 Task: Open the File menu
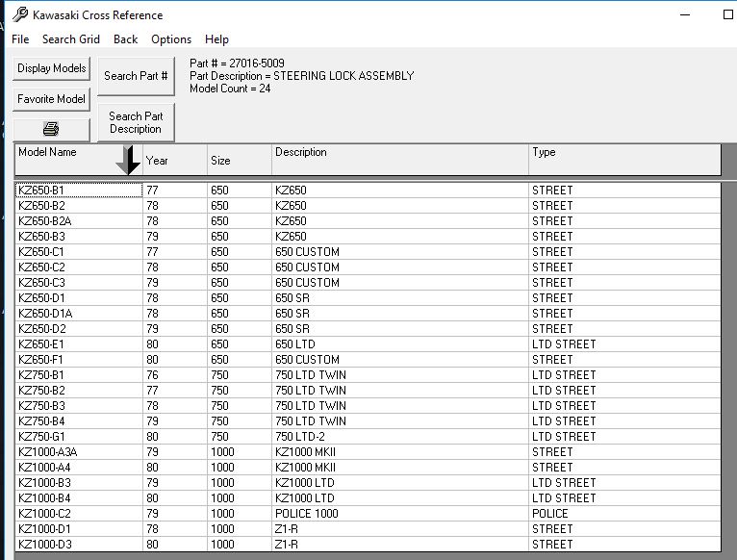click(x=20, y=39)
